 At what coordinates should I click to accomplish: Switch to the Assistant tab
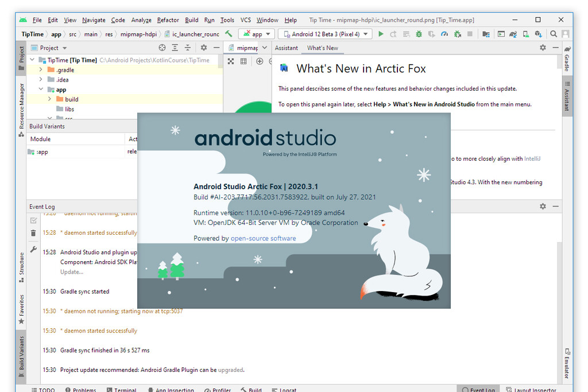[287, 48]
